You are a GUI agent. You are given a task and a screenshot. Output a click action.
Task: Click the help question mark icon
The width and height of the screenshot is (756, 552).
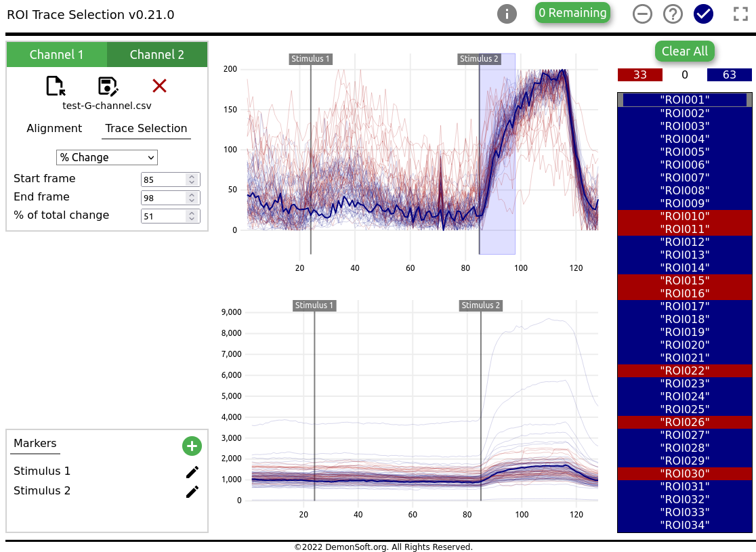673,14
